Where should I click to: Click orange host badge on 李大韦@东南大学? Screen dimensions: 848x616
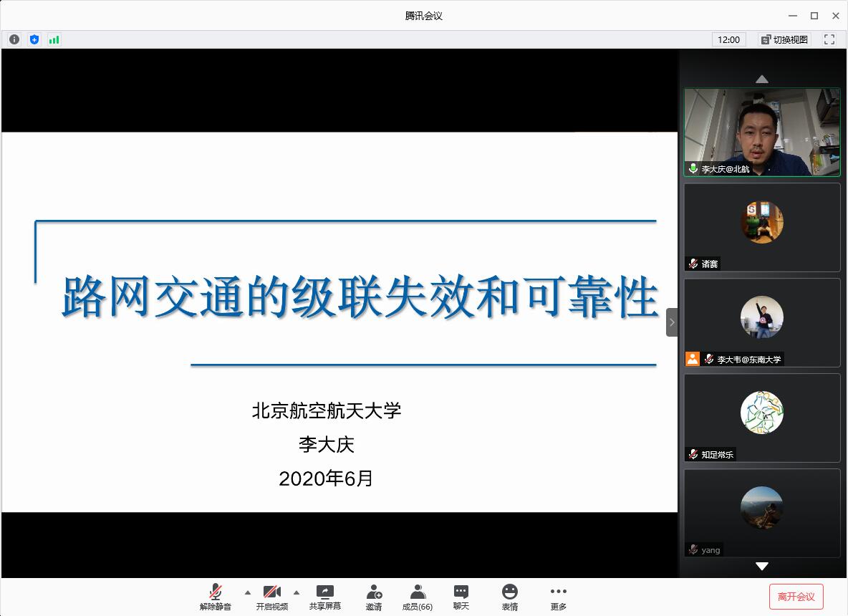[x=693, y=359]
